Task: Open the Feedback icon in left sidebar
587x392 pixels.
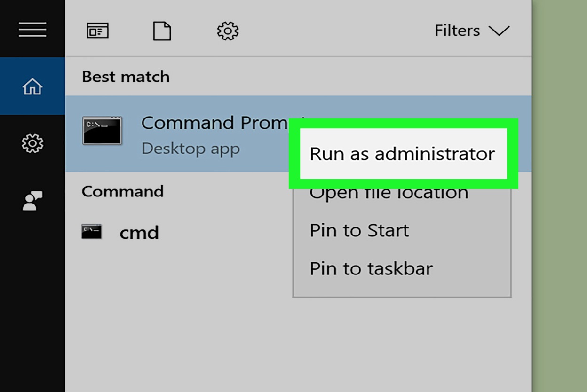Action: [32, 201]
